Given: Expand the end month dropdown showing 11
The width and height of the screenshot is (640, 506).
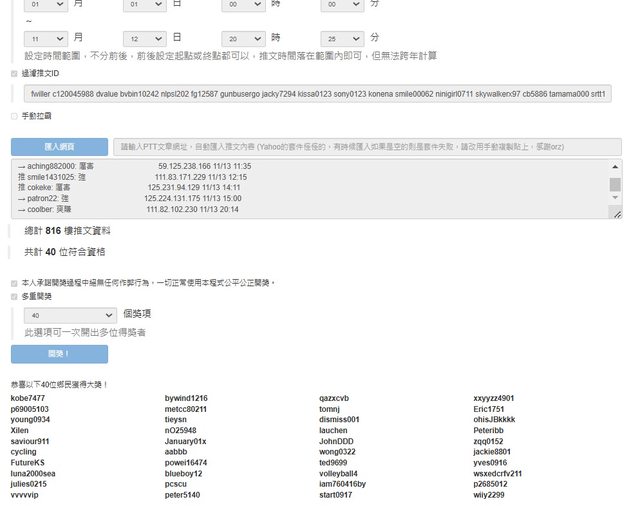Looking at the screenshot, I should pos(46,37).
